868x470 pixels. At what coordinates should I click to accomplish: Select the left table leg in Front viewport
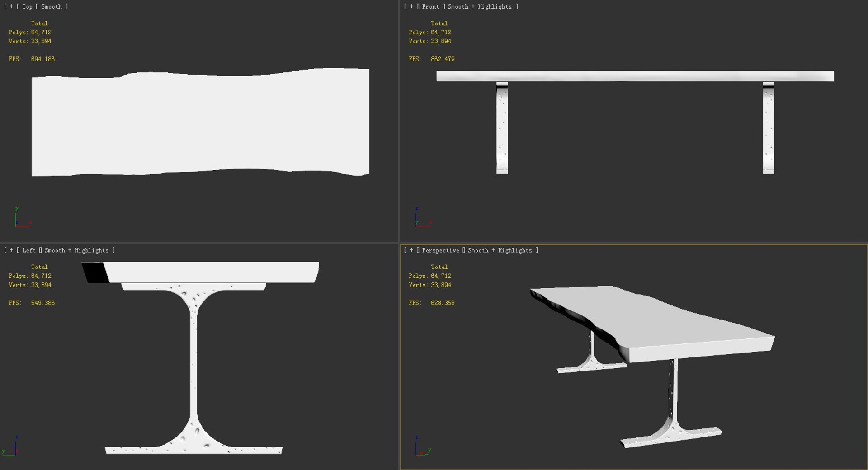click(502, 128)
